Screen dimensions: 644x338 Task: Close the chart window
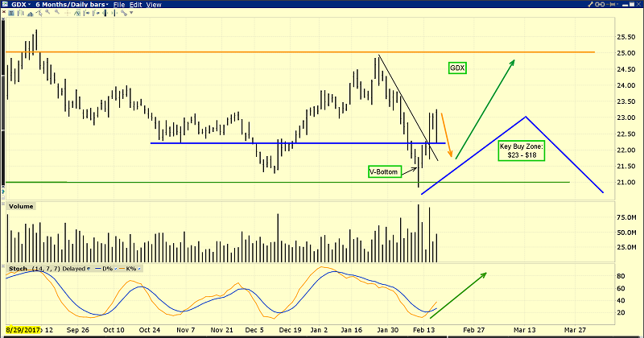point(638,4)
